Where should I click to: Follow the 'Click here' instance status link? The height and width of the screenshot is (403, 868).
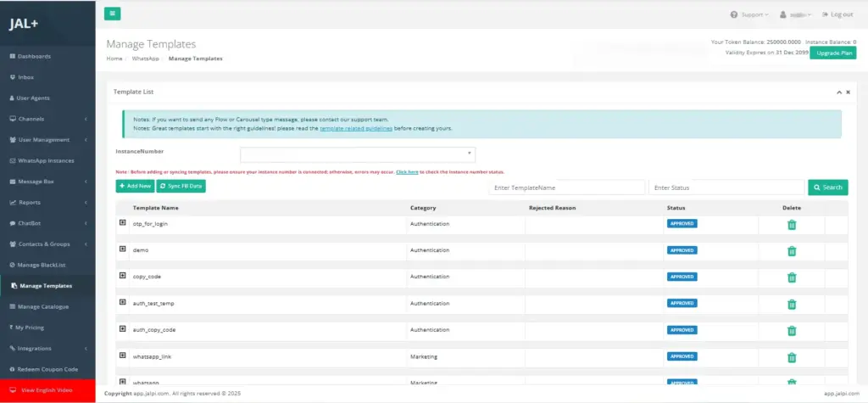(x=407, y=172)
